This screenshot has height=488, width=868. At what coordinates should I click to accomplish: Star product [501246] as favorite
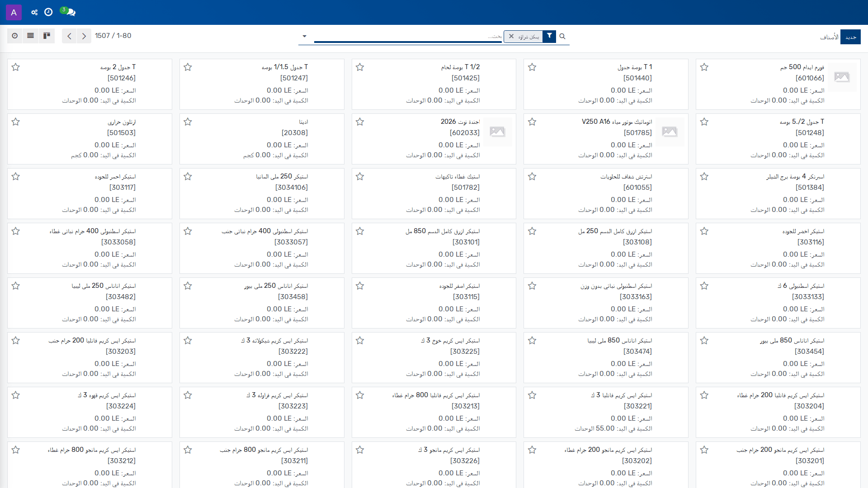point(16,67)
